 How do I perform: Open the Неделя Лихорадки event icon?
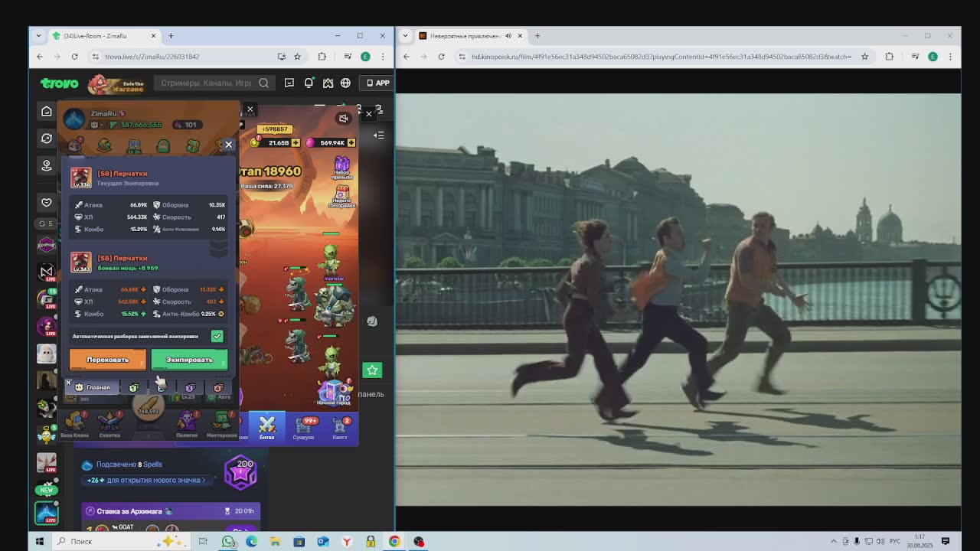pyautogui.click(x=341, y=197)
